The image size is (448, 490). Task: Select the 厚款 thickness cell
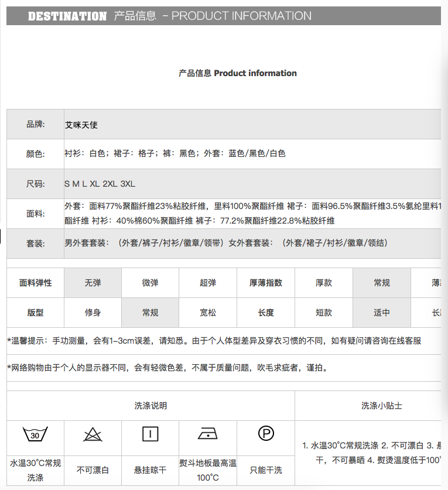pos(324,283)
